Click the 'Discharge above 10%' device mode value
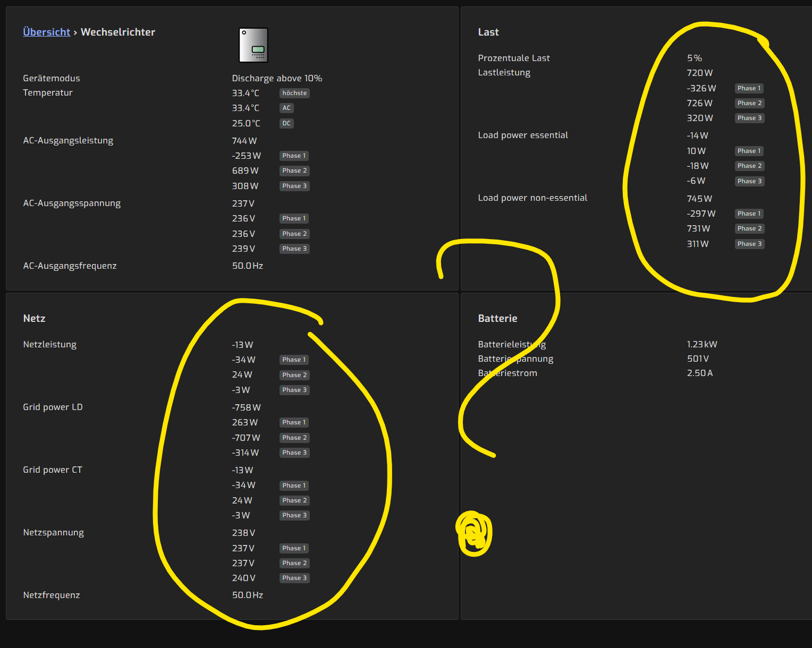812x648 pixels. click(277, 78)
